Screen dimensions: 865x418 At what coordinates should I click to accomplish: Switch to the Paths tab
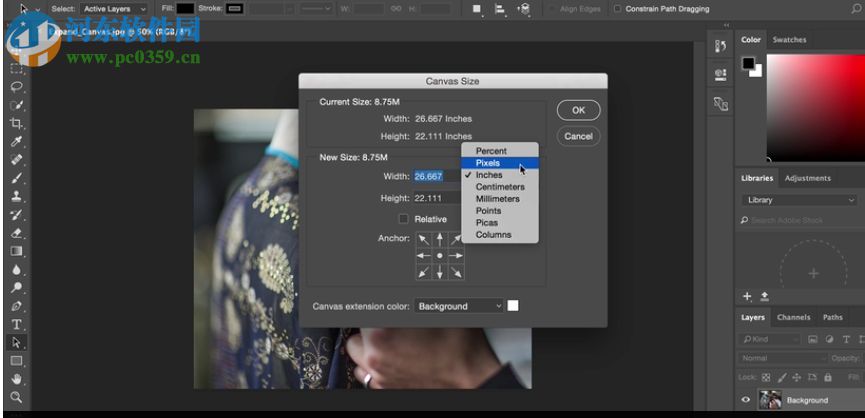832,317
